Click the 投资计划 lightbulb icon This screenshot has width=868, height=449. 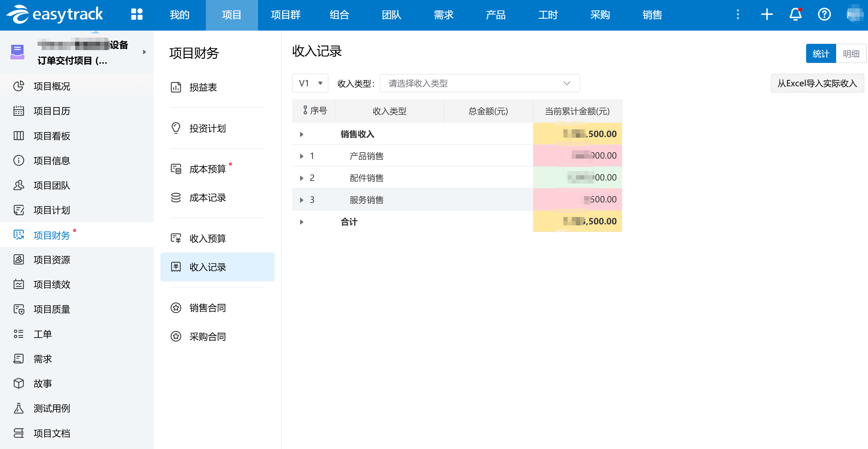pos(176,128)
